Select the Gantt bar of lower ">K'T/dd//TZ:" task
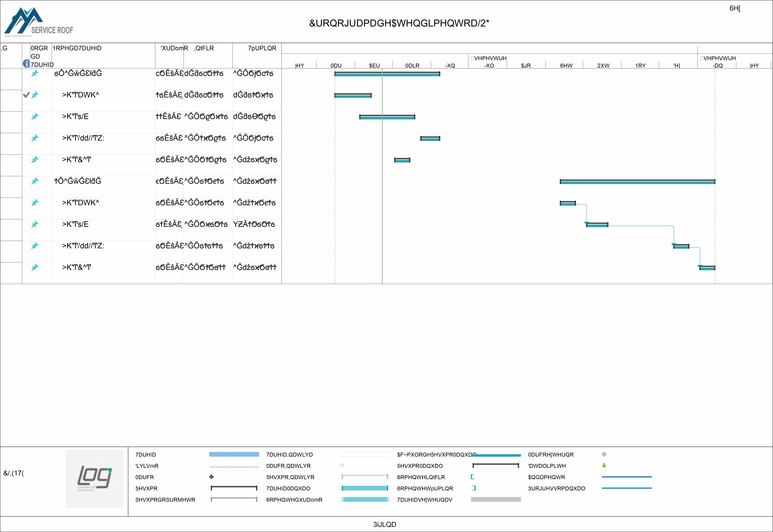The image size is (773, 532). tap(681, 246)
